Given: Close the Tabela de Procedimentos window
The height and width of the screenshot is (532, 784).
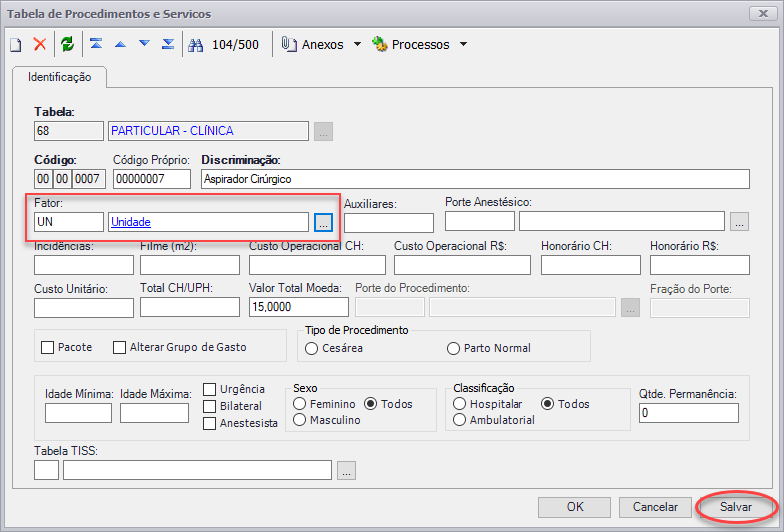Looking at the screenshot, I should point(763,14).
